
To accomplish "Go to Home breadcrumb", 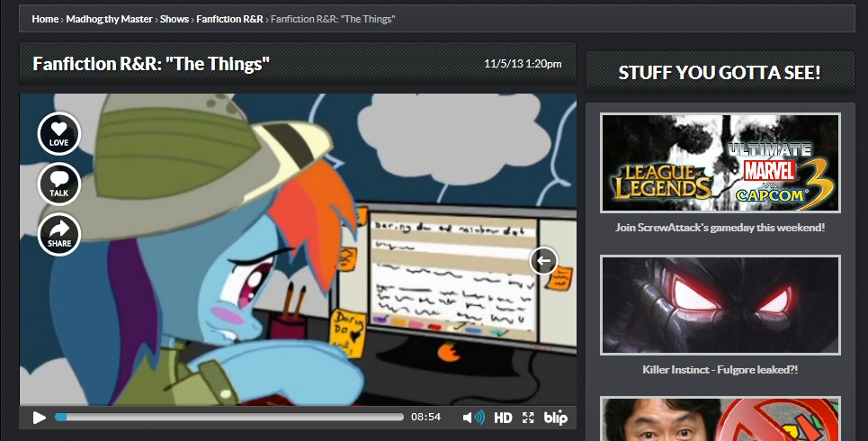I will (45, 19).
